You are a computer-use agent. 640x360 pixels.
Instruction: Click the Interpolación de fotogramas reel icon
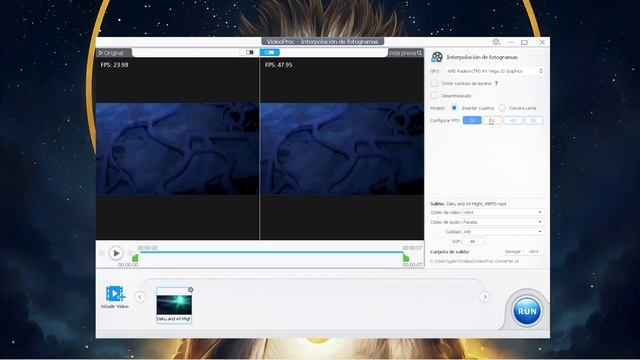click(437, 57)
